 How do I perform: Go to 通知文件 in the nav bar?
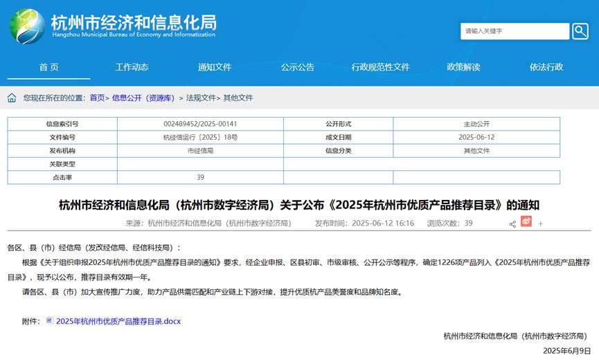coord(215,67)
